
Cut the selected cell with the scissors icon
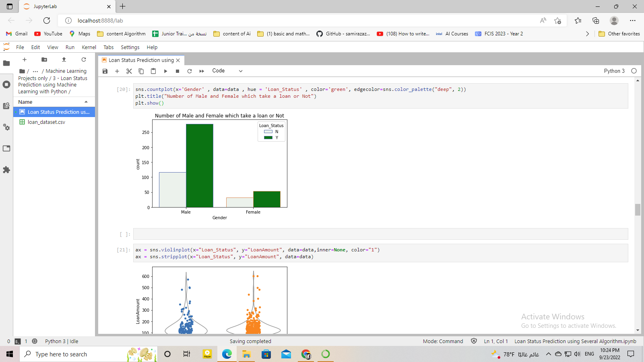(129, 71)
